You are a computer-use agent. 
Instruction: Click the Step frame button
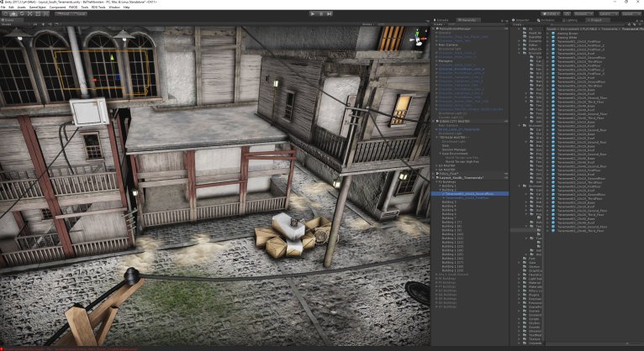click(330, 13)
